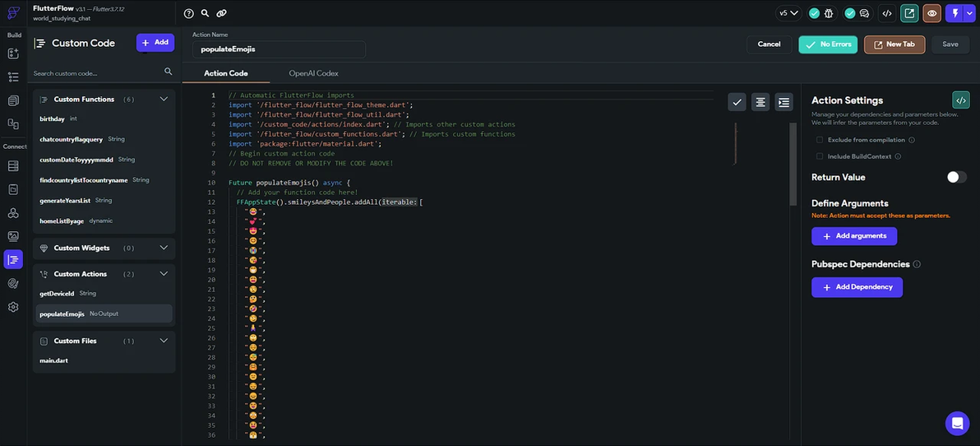Open the Settings gear sidebar icon
This screenshot has height=446, width=980.
tap(13, 307)
